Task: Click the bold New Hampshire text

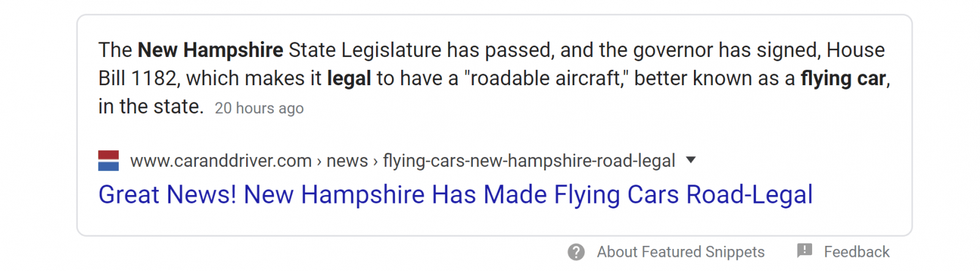Action: point(210,50)
